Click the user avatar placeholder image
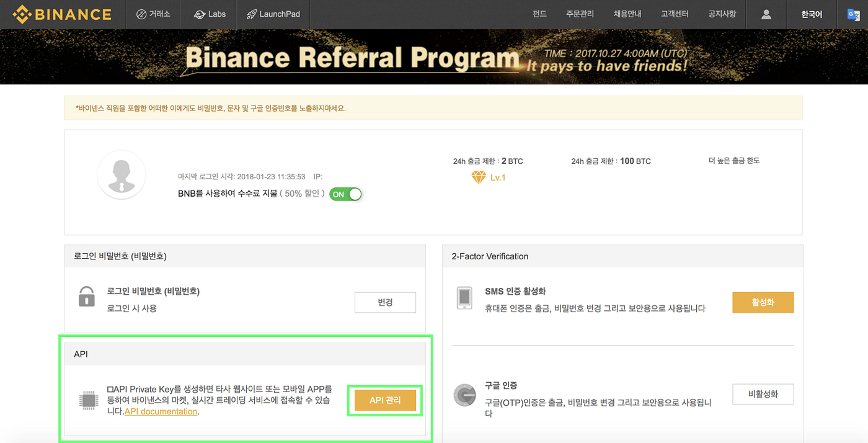The width and height of the screenshot is (868, 443). [x=122, y=174]
